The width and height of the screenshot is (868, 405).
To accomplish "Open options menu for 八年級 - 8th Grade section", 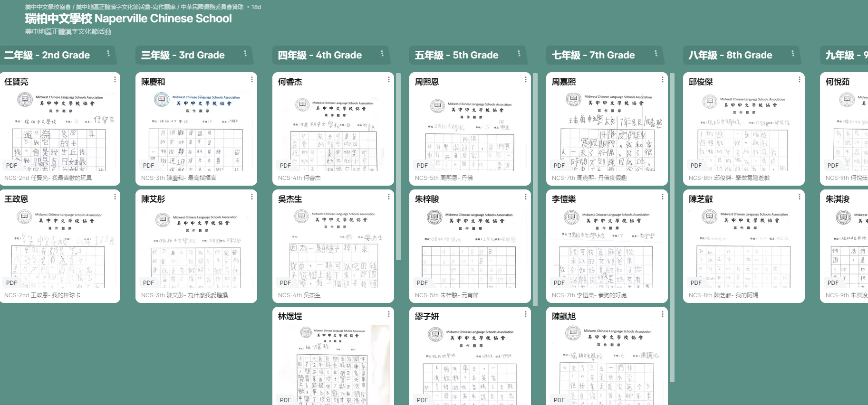I will [x=793, y=54].
